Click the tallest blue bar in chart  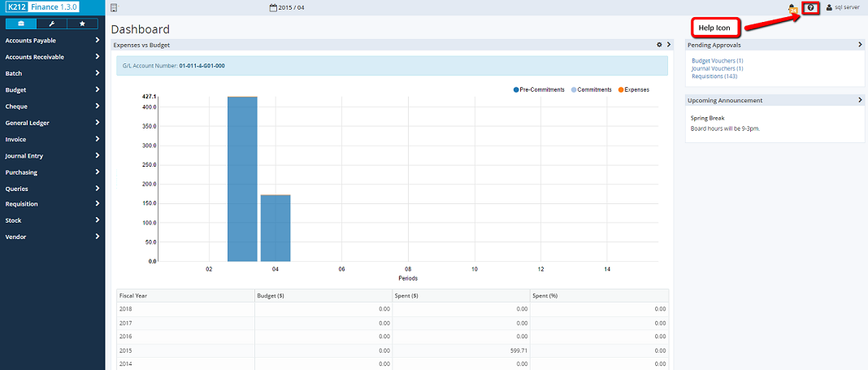pos(242,179)
